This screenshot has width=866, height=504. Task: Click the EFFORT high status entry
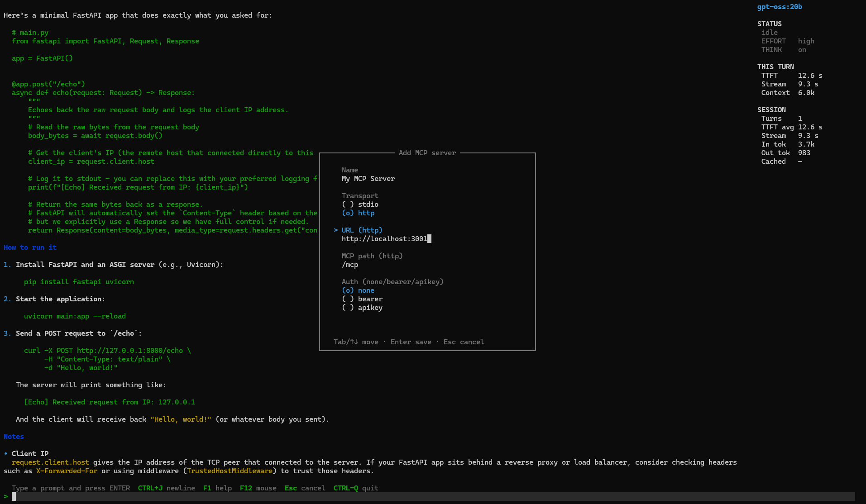(788, 41)
